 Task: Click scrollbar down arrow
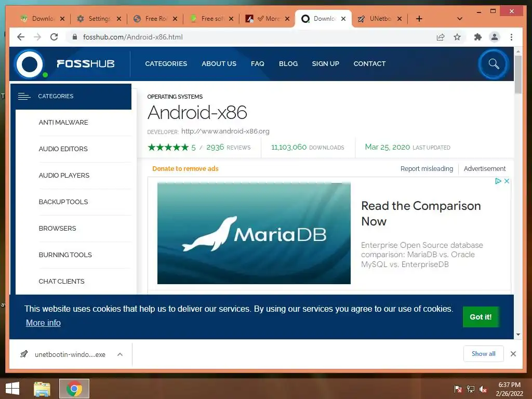pos(518,335)
